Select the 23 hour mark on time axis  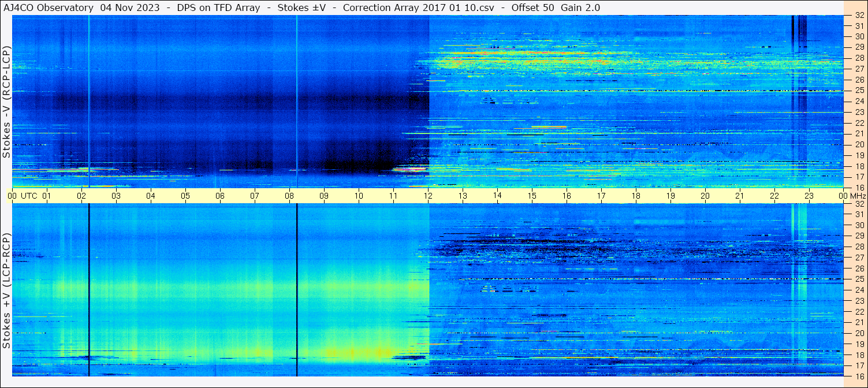(x=809, y=196)
